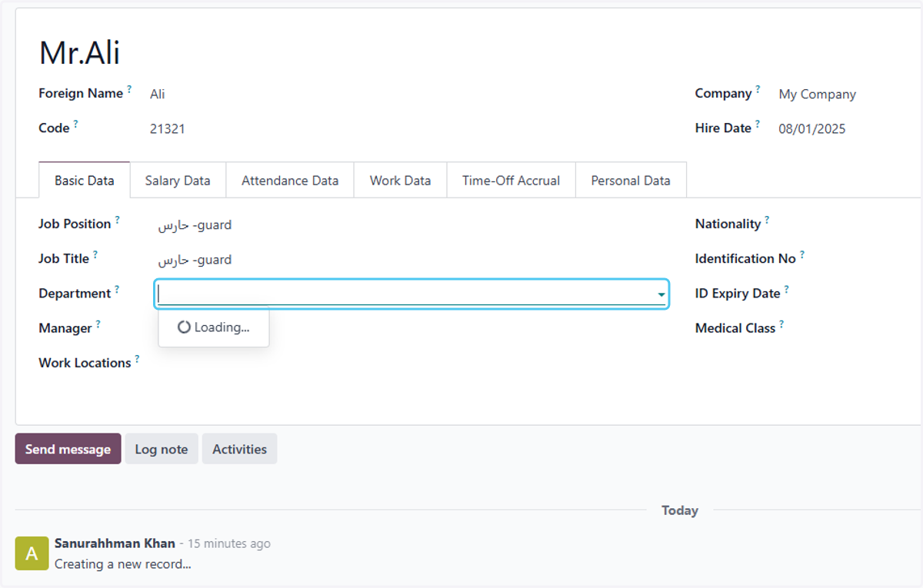This screenshot has height=588, width=923.
Task: Switch to the Salary Data tab
Action: (178, 181)
